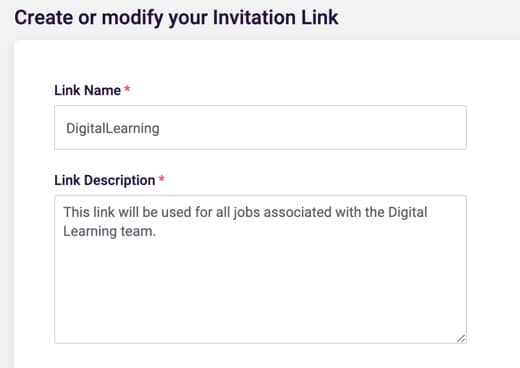This screenshot has width=520, height=368.
Task: Click the 'DigitalLearning' text in the name field
Action: tap(113, 129)
